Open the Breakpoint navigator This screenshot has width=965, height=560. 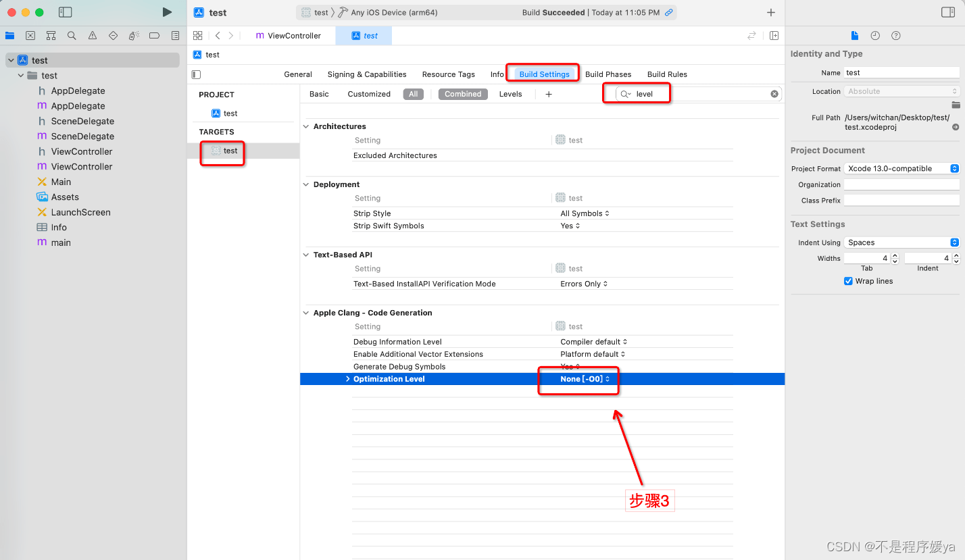154,36
